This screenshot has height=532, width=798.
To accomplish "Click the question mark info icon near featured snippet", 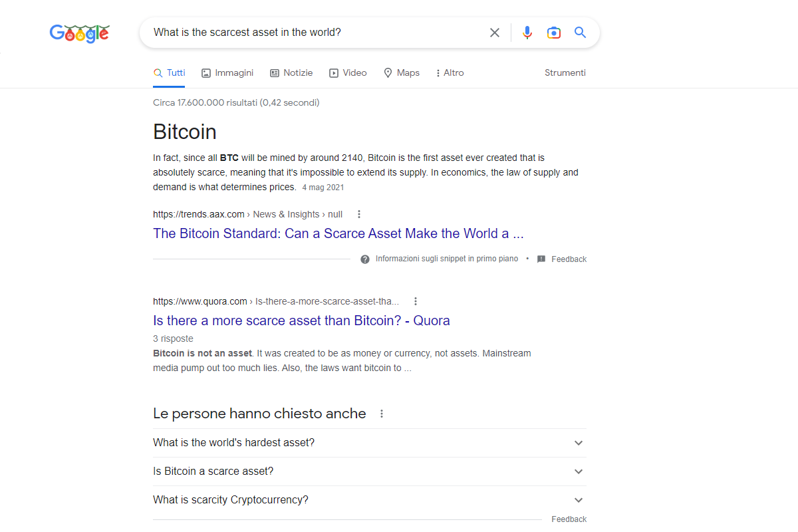I will 364,259.
